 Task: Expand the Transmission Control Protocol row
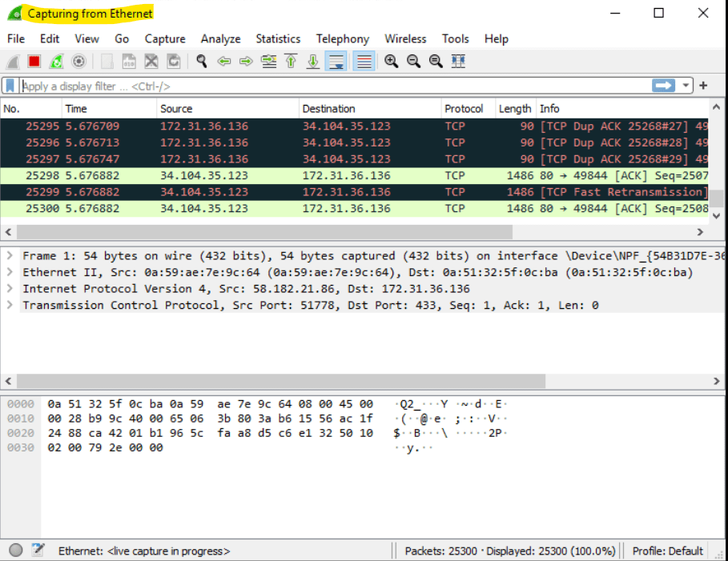pos(10,305)
